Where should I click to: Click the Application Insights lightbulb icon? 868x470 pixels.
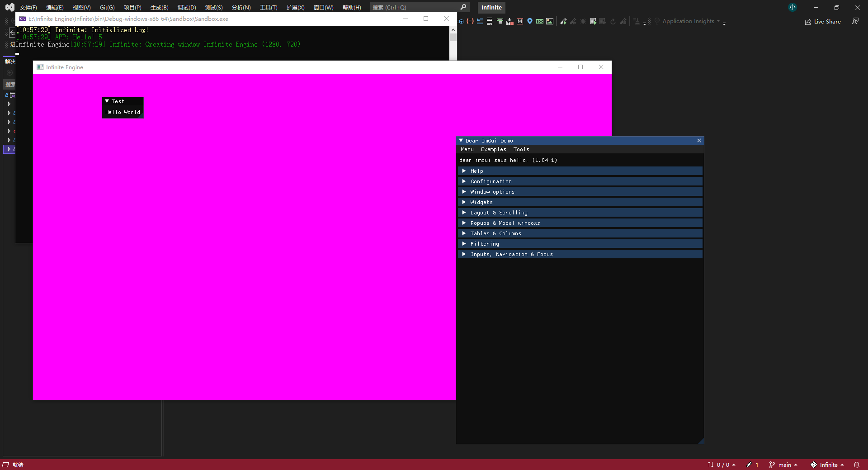click(657, 21)
